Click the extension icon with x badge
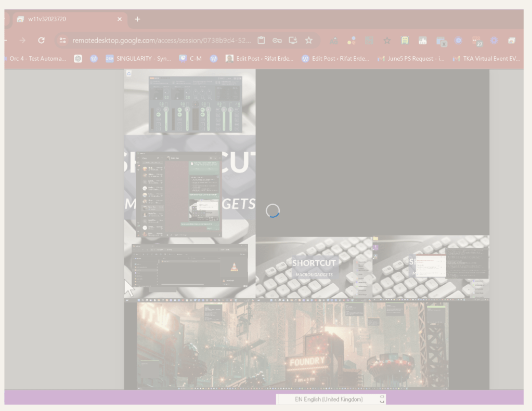Image resolution: width=532 pixels, height=411 pixels. click(x=441, y=42)
